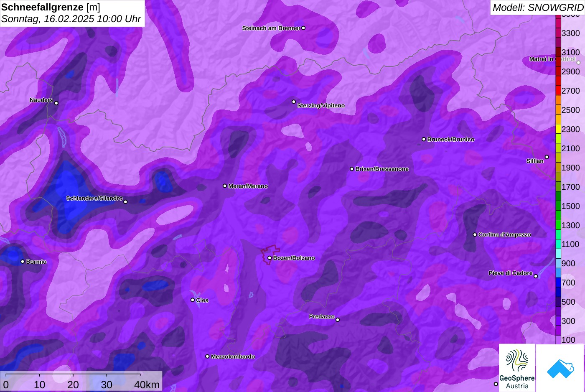Click the Bruneck/Brunico marker dot
Viewport: 585px width, 392px height.
click(424, 139)
